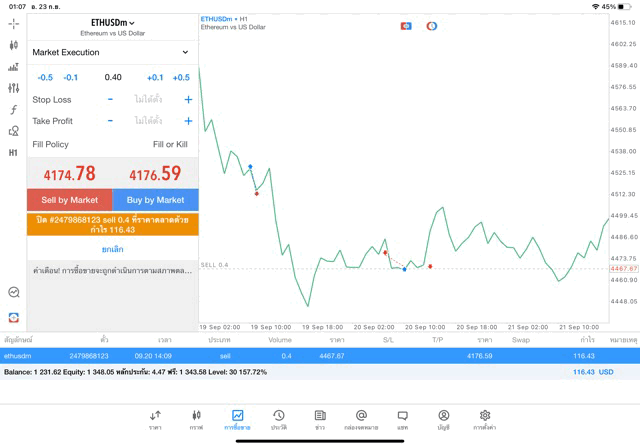Open the Account profile tab
This screenshot has height=447, width=640.
tap(443, 419)
